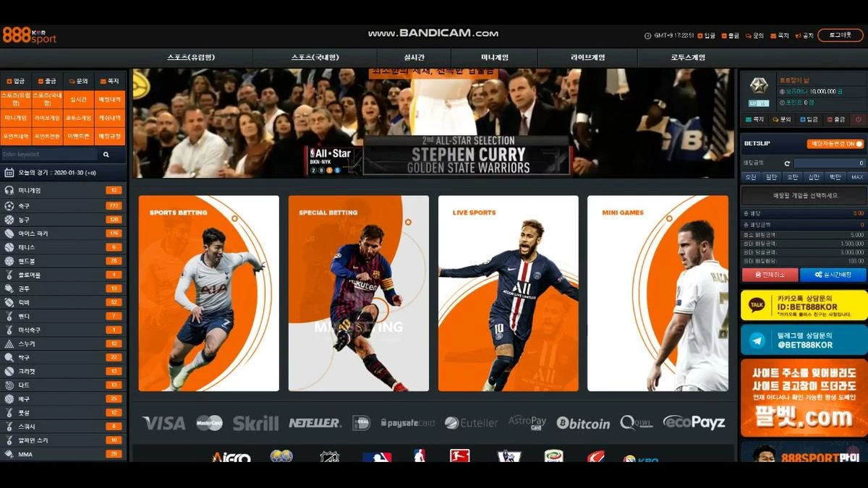Click the refresh icon beside 배팅금액

click(787, 163)
